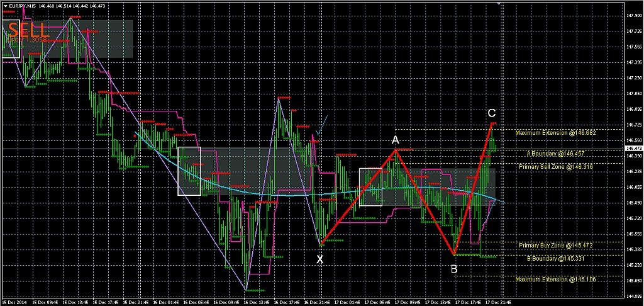Click the 147.900 price axis value

[634, 15]
